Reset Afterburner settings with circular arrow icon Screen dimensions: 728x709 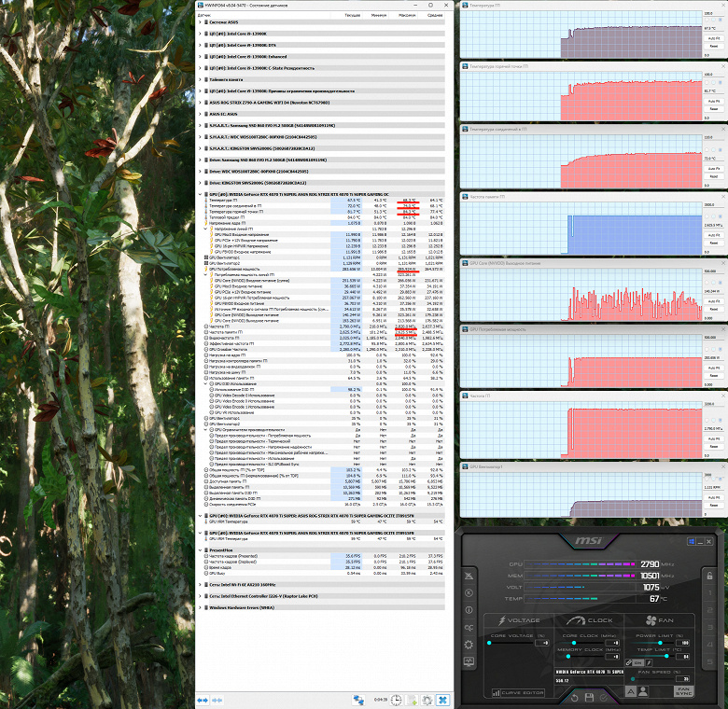[x=574, y=698]
